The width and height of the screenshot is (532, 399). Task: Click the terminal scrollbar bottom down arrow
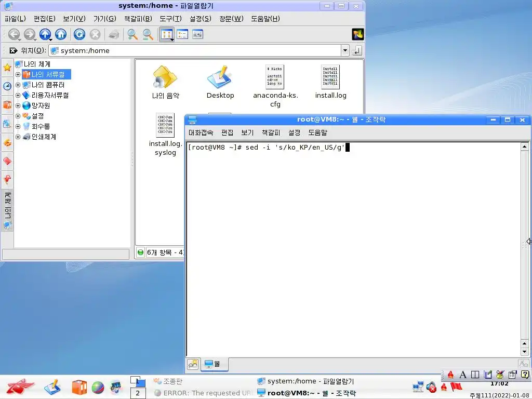click(x=525, y=352)
